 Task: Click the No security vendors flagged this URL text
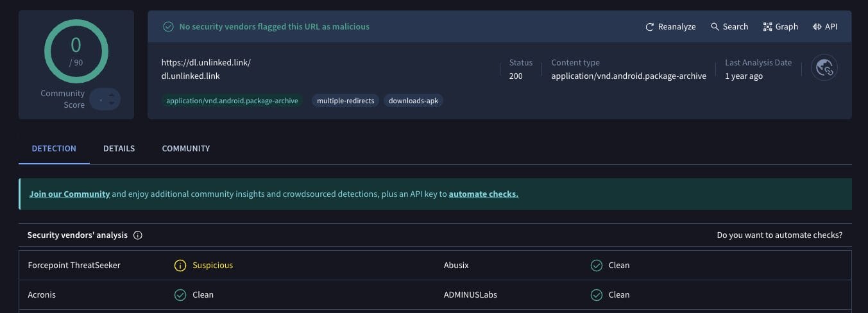click(274, 26)
